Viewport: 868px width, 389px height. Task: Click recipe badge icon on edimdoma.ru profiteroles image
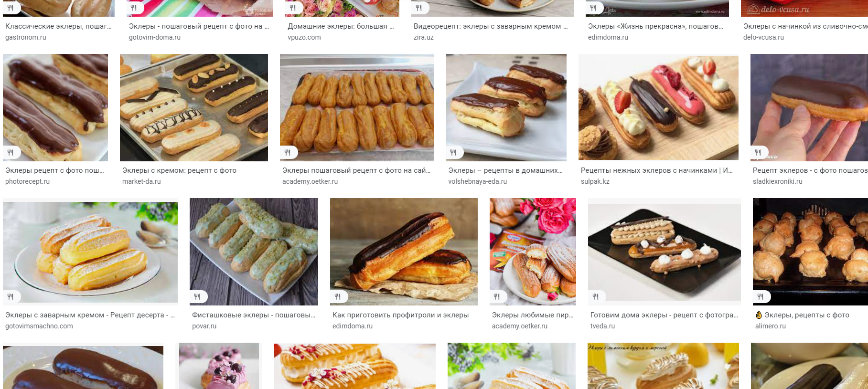tap(338, 297)
